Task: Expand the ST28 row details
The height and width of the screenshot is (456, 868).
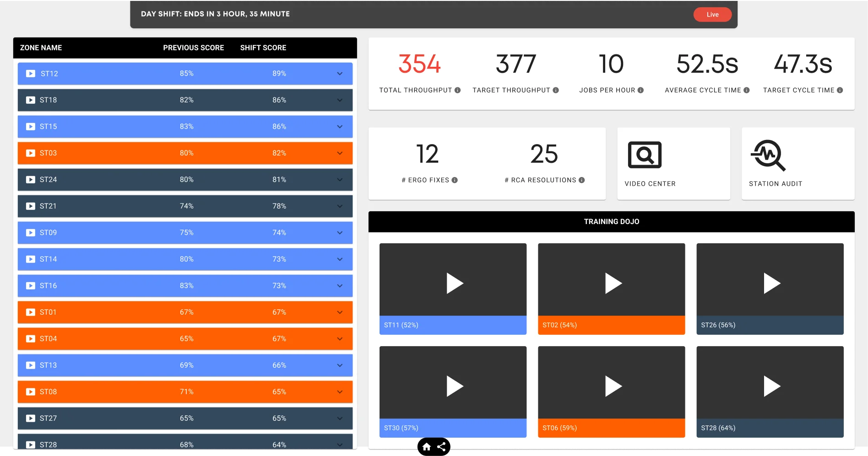Action: pos(340,444)
